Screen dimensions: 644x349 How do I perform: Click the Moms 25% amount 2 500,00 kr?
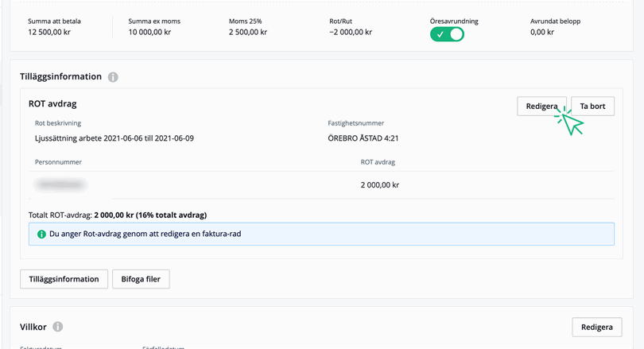[247, 33]
